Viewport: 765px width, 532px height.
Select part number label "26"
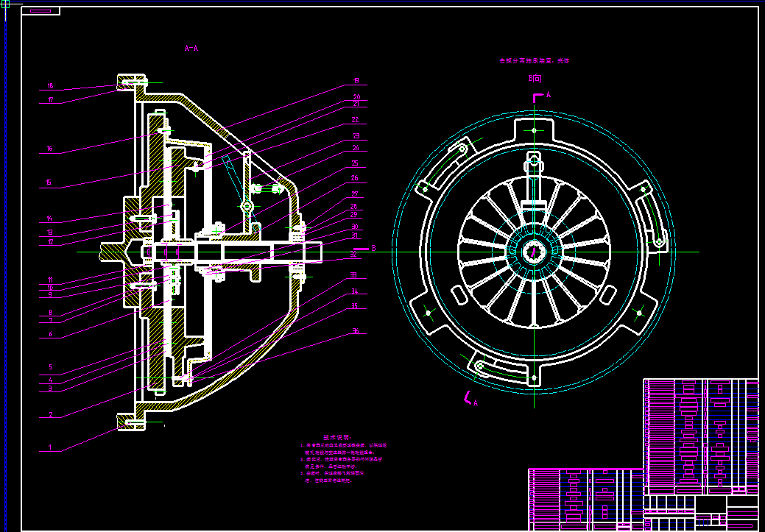click(355, 179)
